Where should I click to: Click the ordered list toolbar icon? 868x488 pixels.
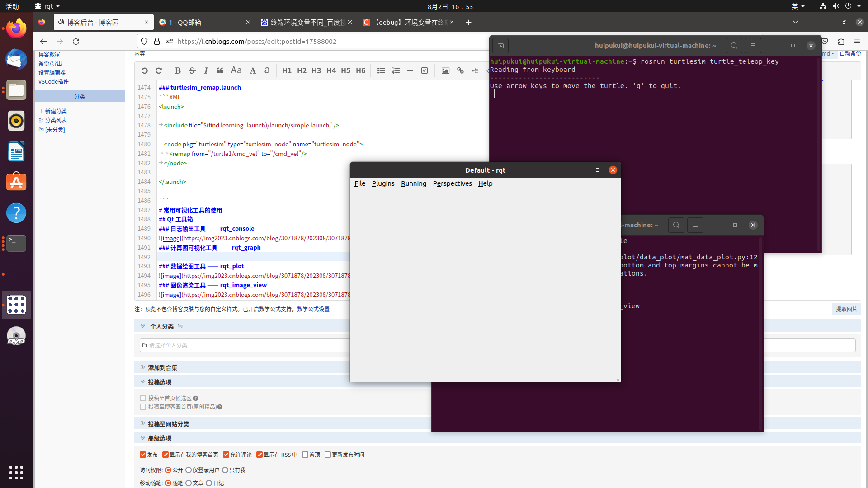click(x=396, y=70)
